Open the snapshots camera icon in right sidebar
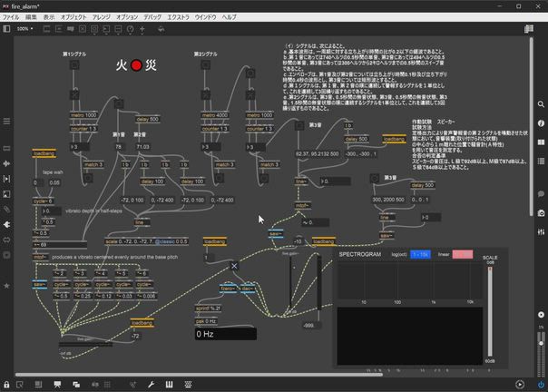The image size is (548, 392). coord(541,213)
